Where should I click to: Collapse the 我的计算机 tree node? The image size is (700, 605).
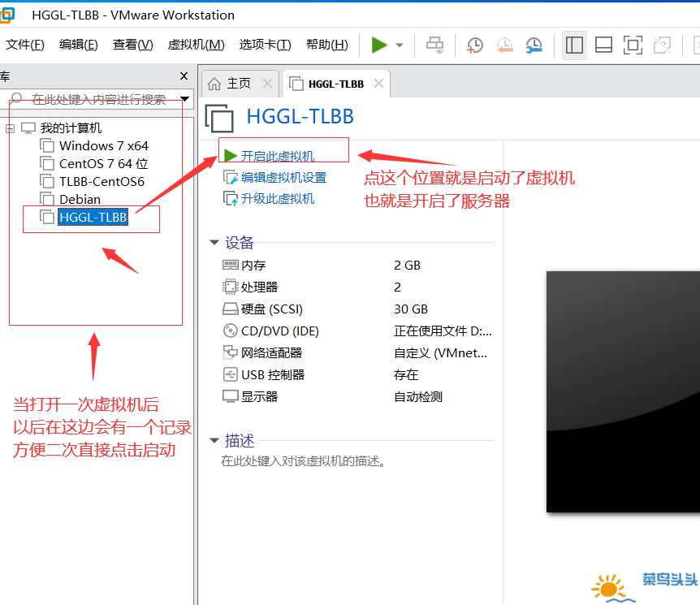[x=10, y=128]
